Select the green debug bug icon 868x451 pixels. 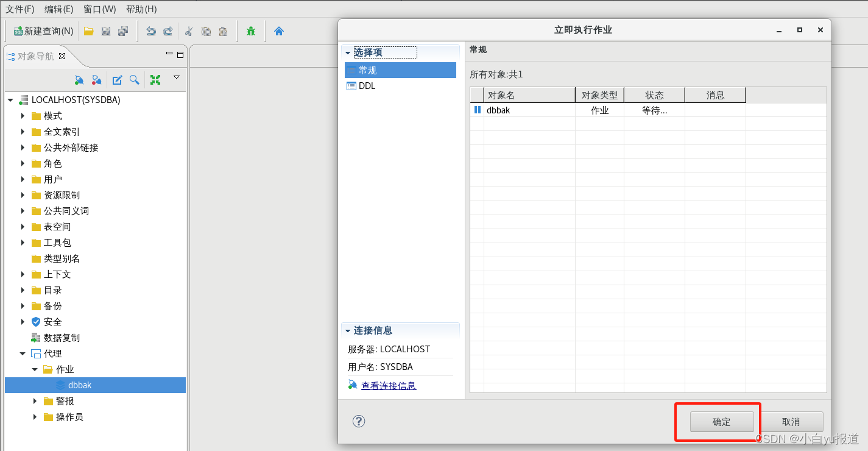[x=252, y=31]
